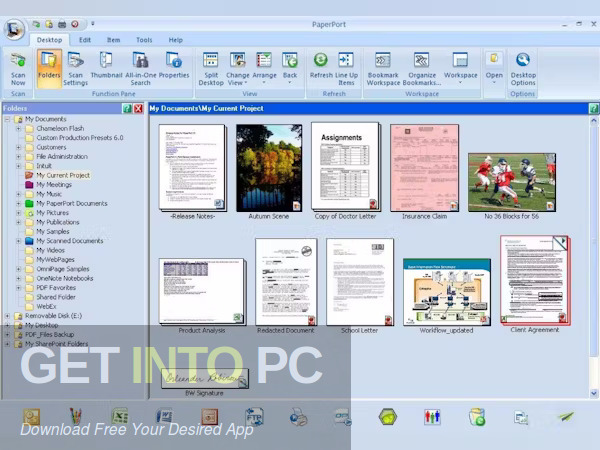
Task: Select the BW Signature item
Action: click(x=205, y=378)
